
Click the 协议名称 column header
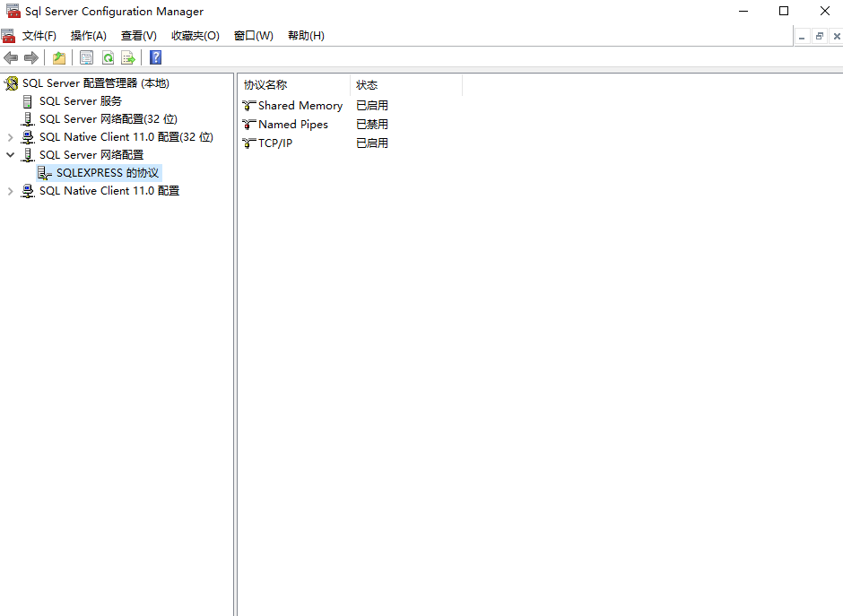tap(265, 84)
